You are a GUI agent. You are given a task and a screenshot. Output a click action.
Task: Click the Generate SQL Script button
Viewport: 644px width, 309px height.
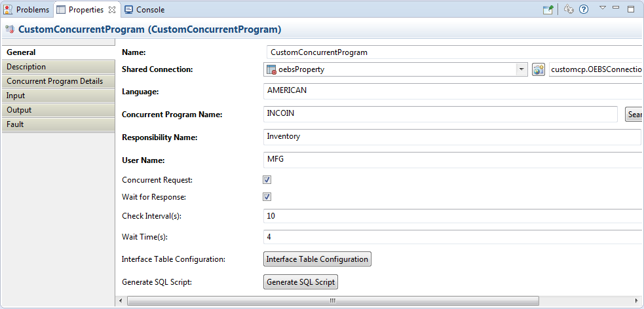(301, 282)
